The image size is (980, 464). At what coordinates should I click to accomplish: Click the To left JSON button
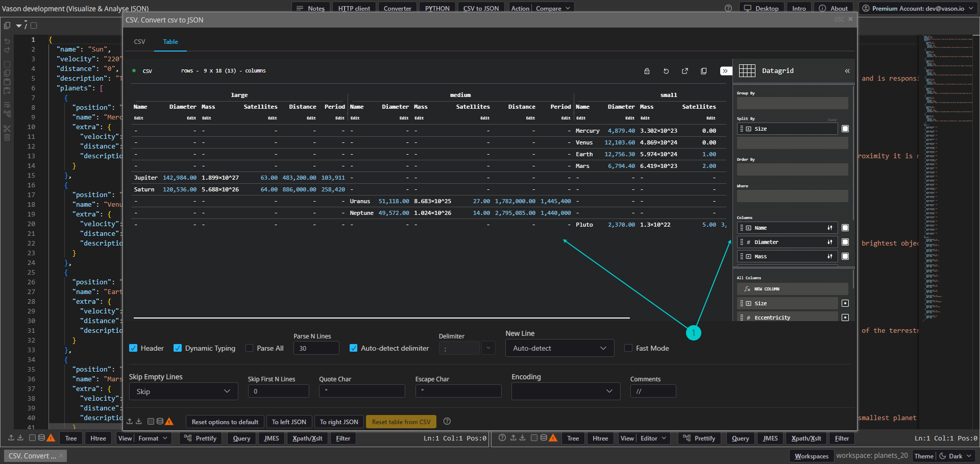click(x=289, y=422)
